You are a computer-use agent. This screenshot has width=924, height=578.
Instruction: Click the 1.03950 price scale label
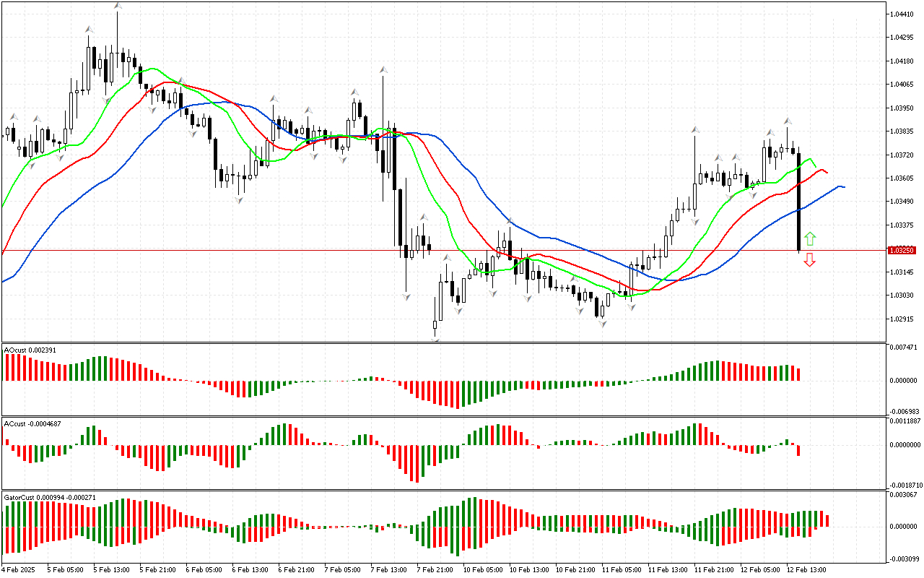901,108
